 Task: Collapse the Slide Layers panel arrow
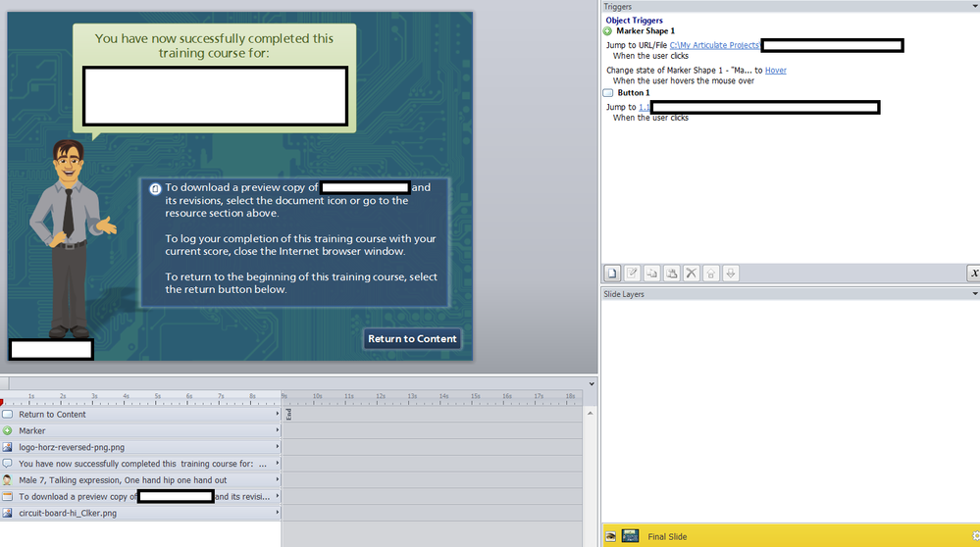[974, 293]
